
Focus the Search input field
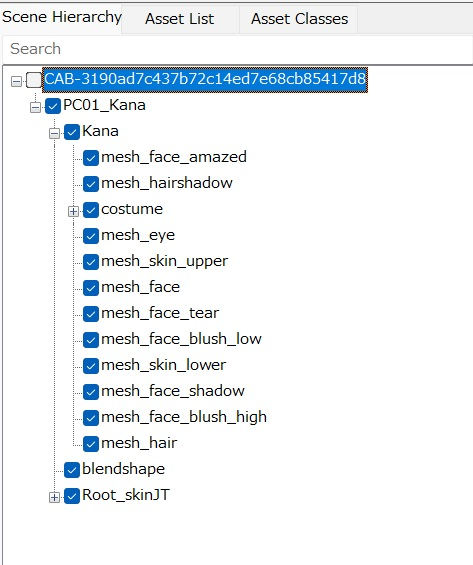pyautogui.click(x=237, y=49)
